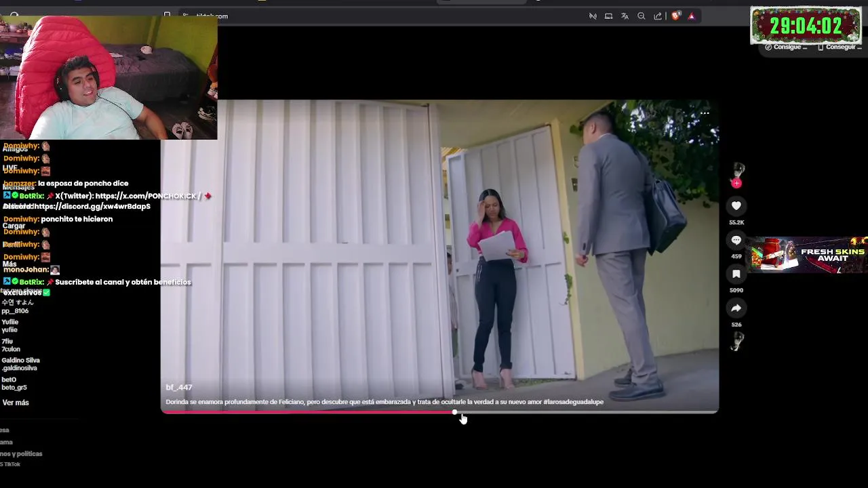Viewport: 868px width, 488px height.
Task: Share the video using the arrow icon
Action: pyautogui.click(x=736, y=308)
